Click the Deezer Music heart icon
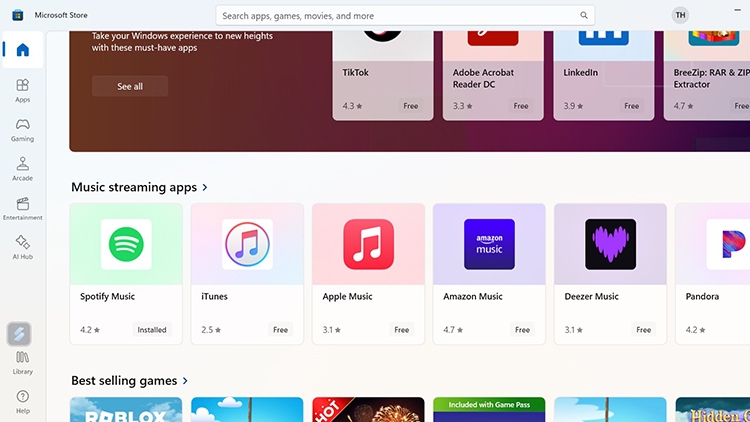Viewport: 750px width, 422px height. 610,244
